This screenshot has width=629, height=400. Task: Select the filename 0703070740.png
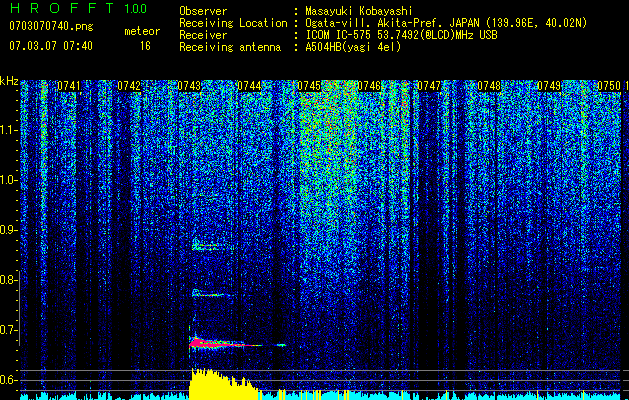click(x=51, y=26)
